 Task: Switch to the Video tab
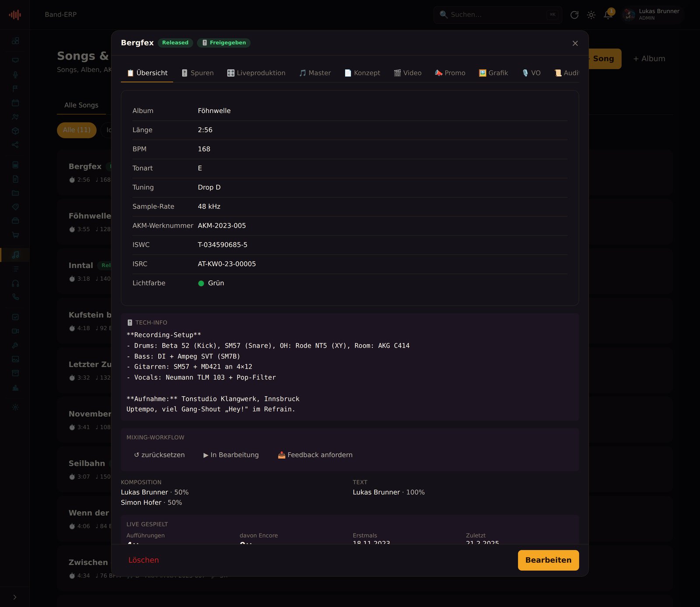(408, 73)
